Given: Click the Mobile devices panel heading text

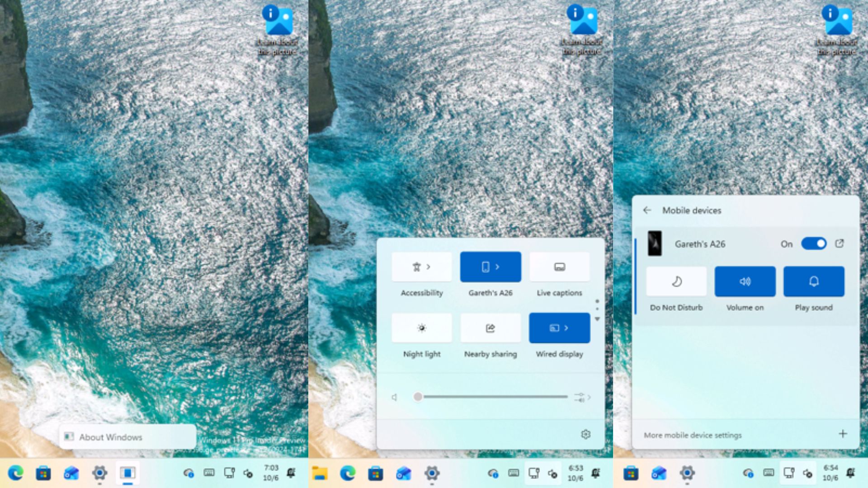Looking at the screenshot, I should point(692,210).
